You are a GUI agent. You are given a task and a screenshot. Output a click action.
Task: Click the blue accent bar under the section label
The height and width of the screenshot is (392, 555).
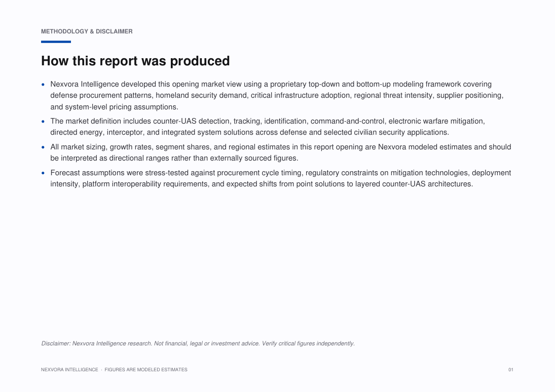tap(56, 42)
